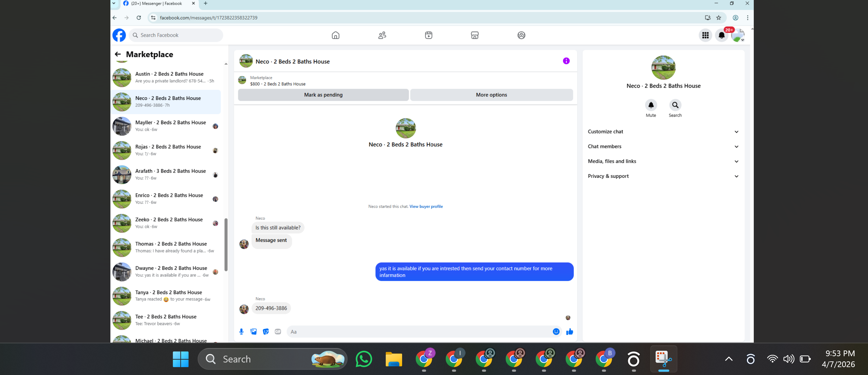The image size is (868, 375).
Task: Open a new browser tab
Action: [x=206, y=3]
